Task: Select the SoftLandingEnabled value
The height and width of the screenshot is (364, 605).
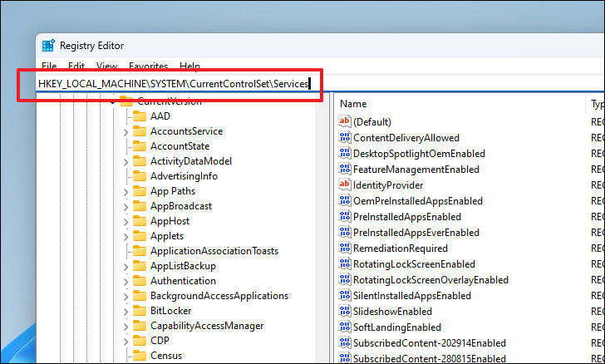Action: tap(397, 327)
